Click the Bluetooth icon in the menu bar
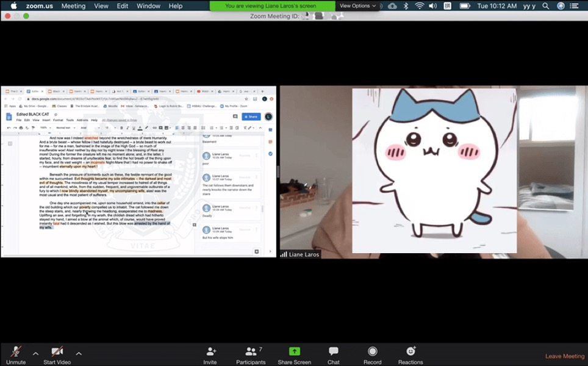This screenshot has height=366, width=588. pyautogui.click(x=406, y=5)
